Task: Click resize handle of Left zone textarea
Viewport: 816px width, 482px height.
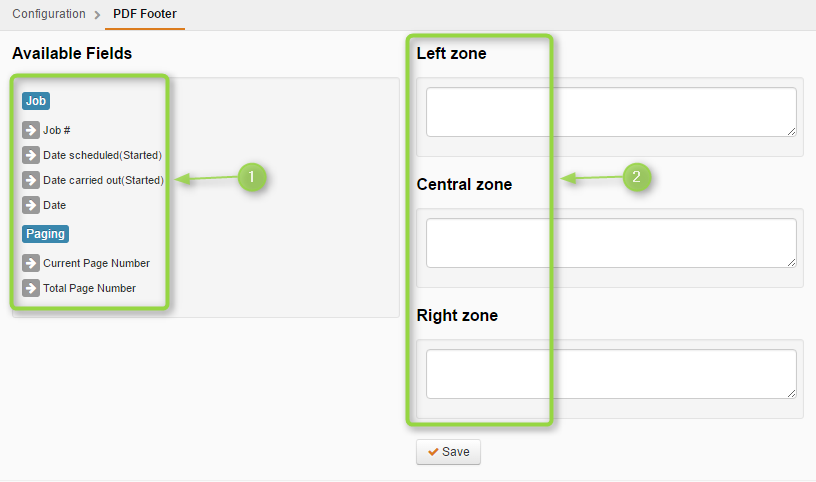Action: pos(791,132)
